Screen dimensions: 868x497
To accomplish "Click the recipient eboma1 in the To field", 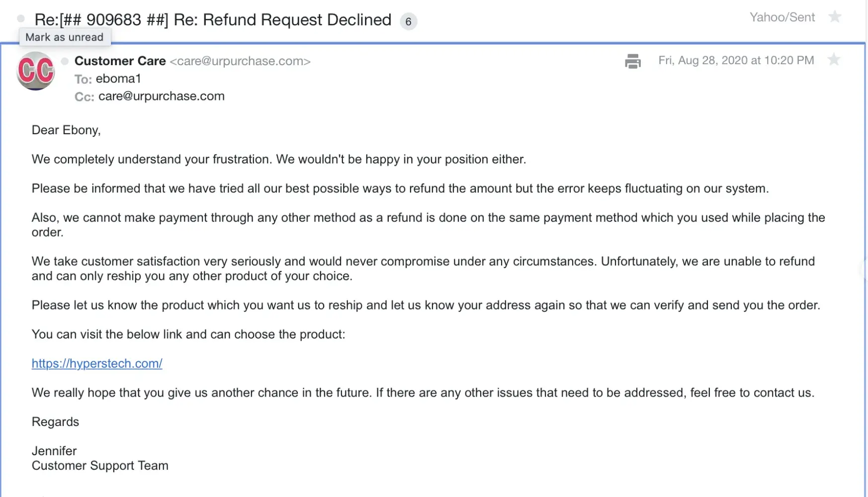I will [x=118, y=79].
